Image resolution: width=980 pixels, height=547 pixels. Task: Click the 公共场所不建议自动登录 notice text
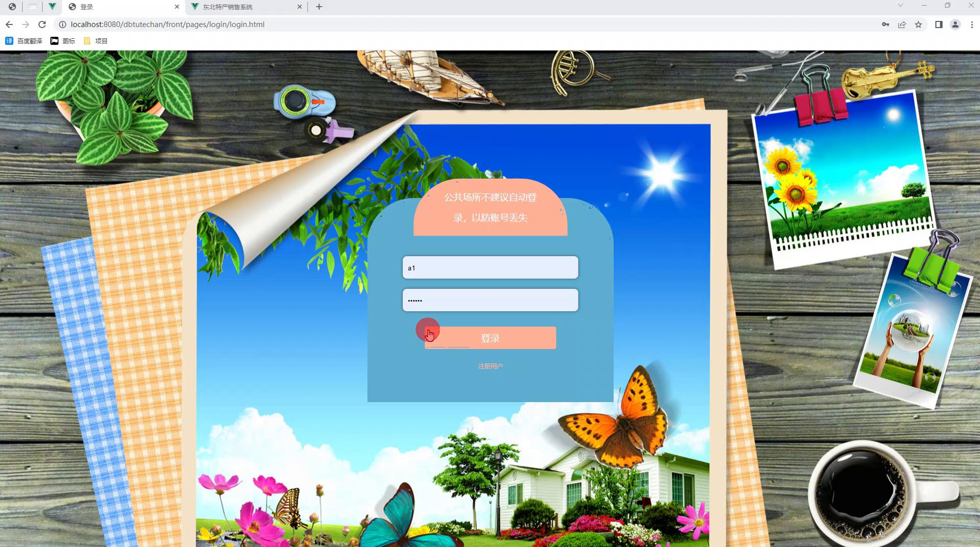click(x=490, y=208)
